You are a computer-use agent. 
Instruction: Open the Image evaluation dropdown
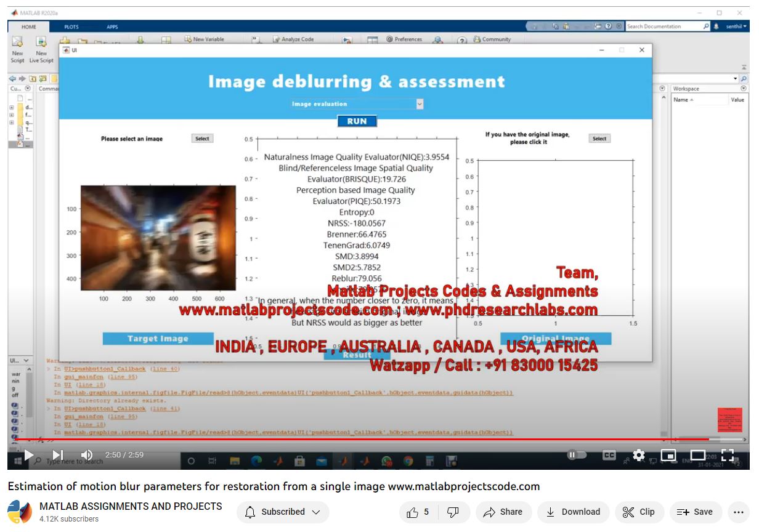coord(357,104)
